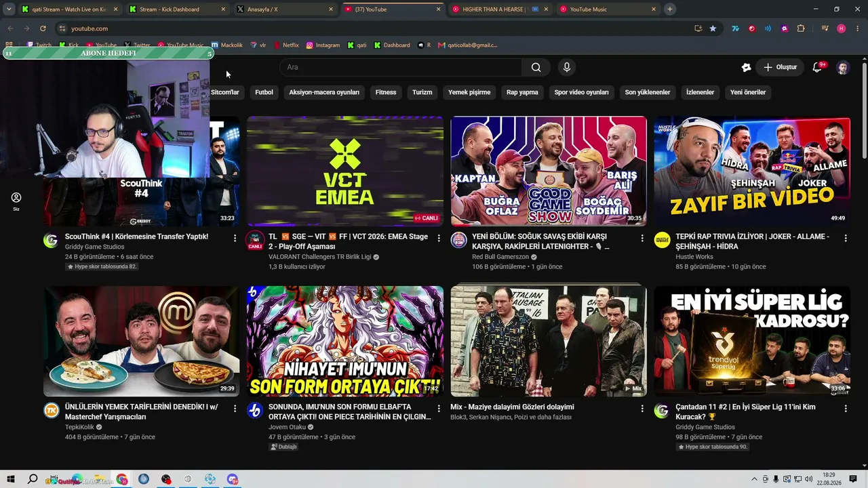Open more options for Çantadan 11 #2 video
The width and height of the screenshot is (868, 488).
point(846,409)
